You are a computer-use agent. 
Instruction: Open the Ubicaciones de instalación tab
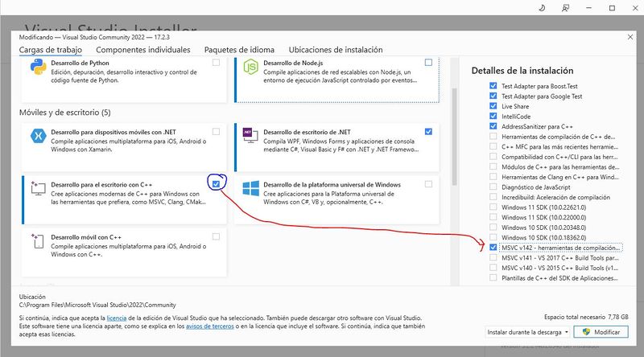(336, 50)
